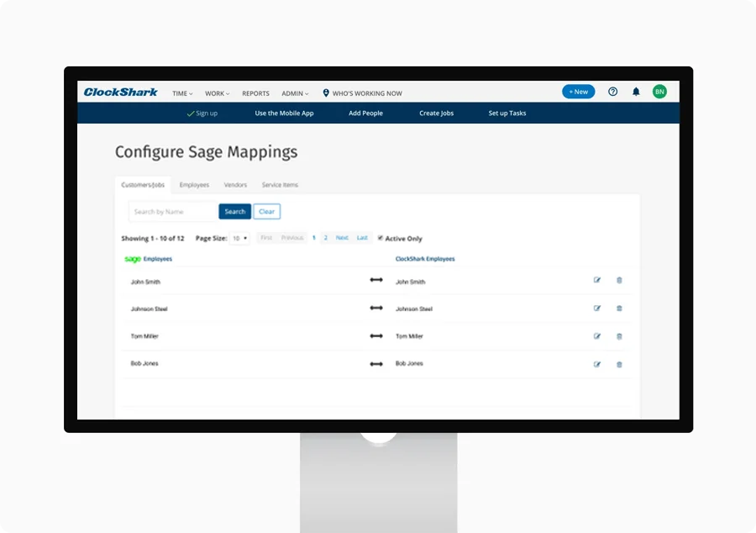Viewport: 756px width, 533px height.
Task: Click the Search button
Action: (x=235, y=211)
